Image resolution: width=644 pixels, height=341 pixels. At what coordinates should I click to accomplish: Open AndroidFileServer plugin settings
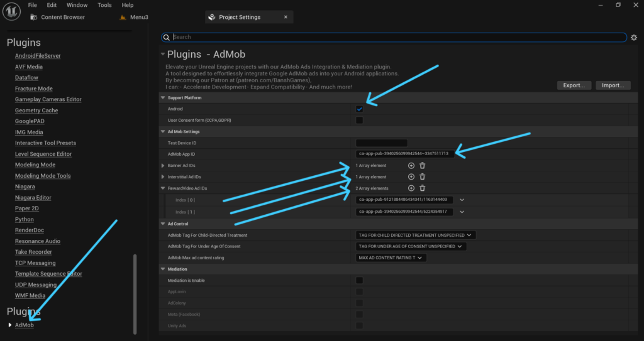tap(38, 56)
